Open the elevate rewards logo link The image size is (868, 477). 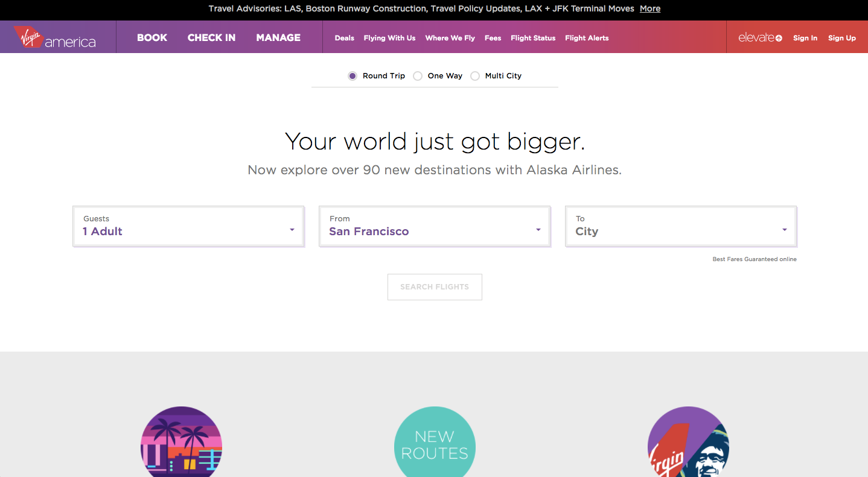(760, 37)
